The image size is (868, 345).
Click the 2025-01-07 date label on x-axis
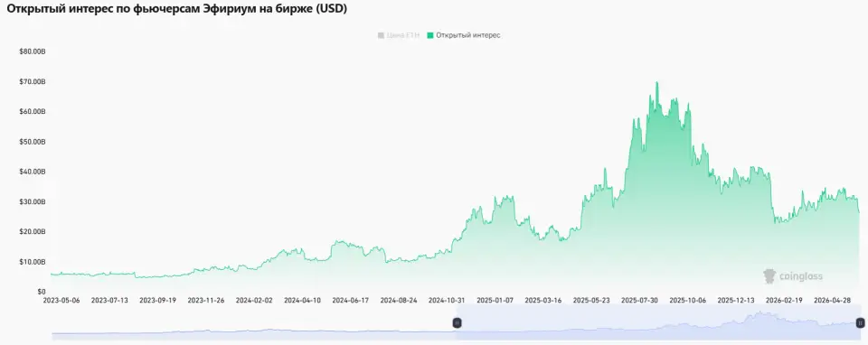[495, 300]
